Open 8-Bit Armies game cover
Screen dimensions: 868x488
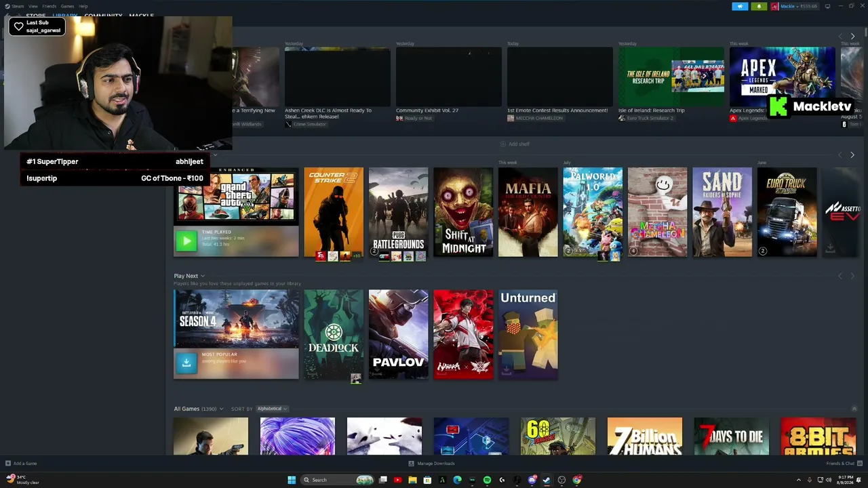tap(818, 436)
